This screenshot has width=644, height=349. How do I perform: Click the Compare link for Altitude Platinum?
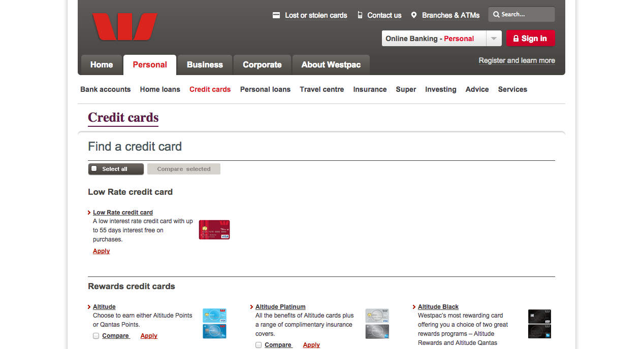tap(279, 345)
